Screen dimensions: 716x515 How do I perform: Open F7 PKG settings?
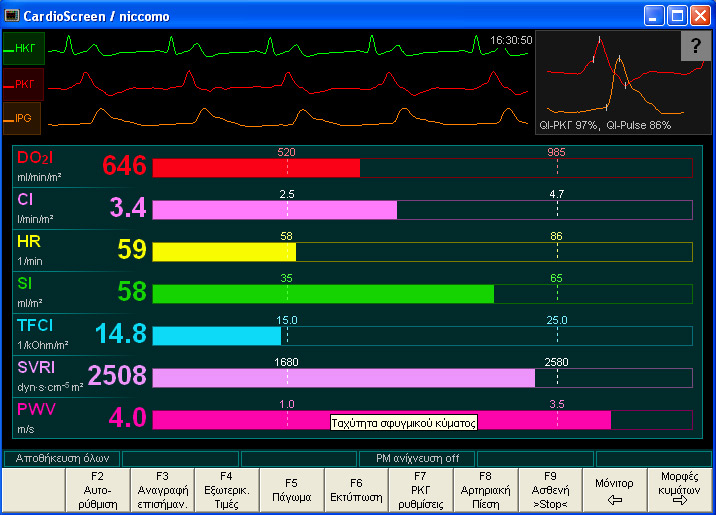click(420, 490)
